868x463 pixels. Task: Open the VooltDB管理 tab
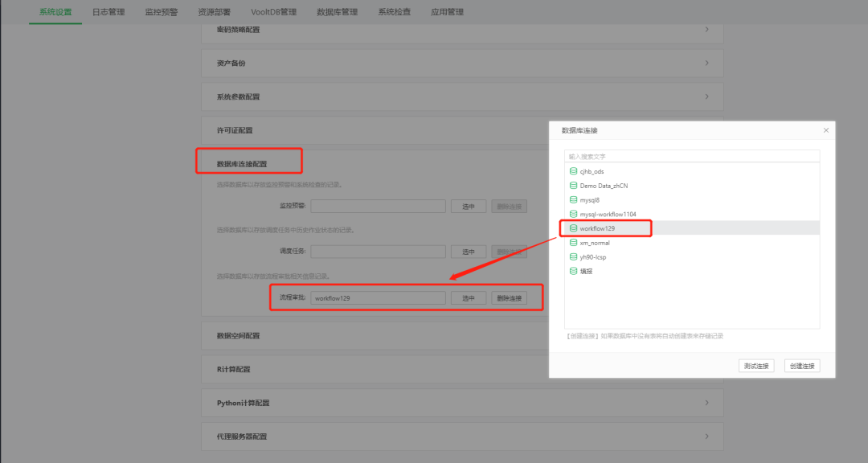[x=273, y=11]
